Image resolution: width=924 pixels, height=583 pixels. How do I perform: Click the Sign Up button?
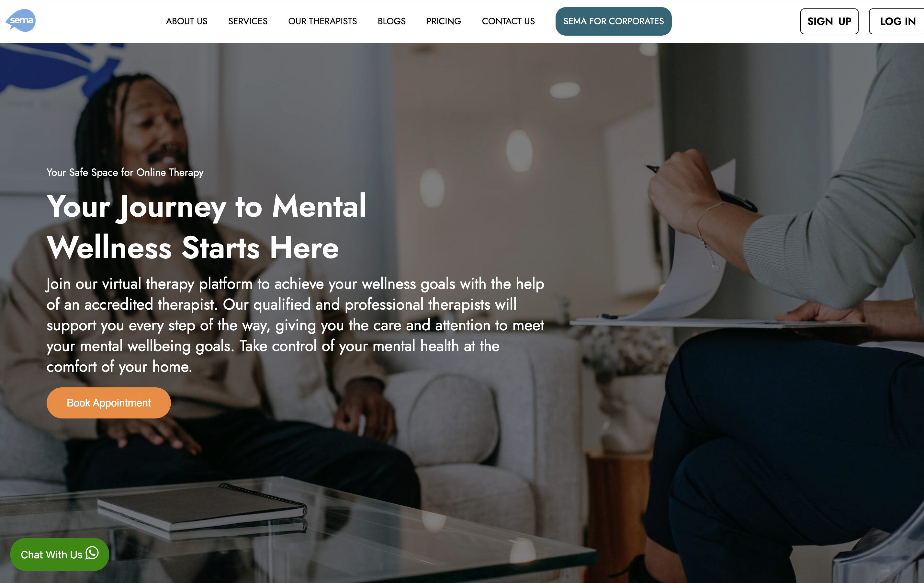point(829,21)
